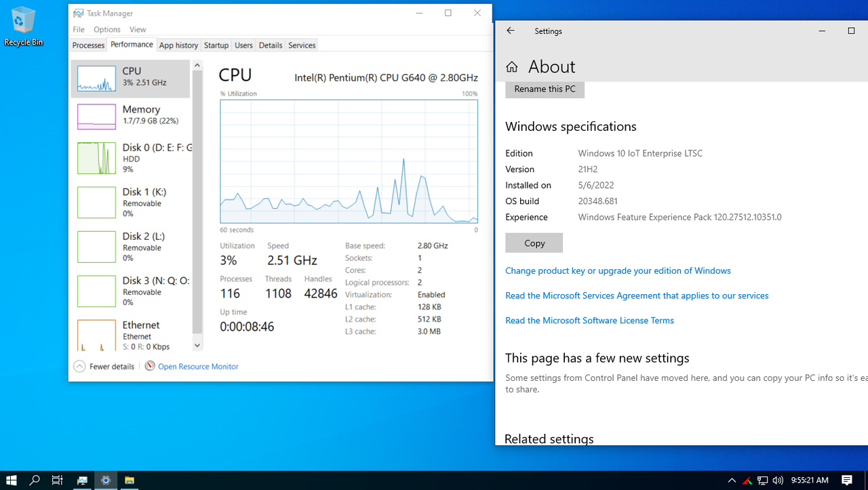
Task: Select the Installed on date 5/6/2022
Action: [x=596, y=185]
